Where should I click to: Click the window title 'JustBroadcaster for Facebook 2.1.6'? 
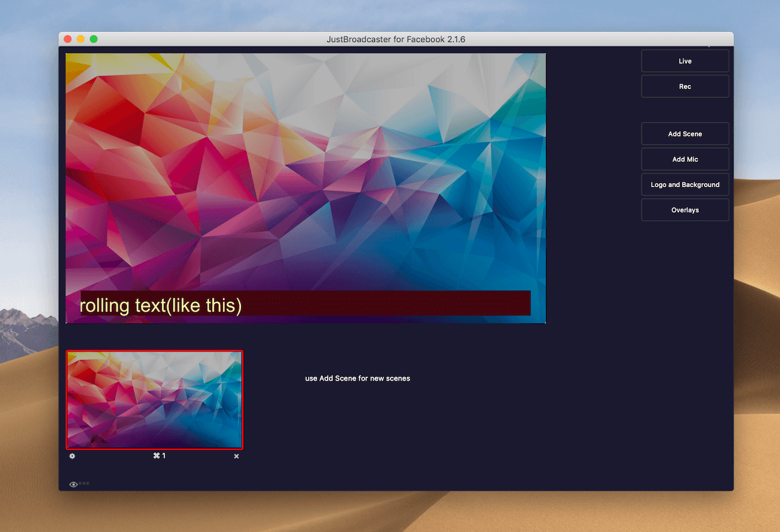pos(396,39)
